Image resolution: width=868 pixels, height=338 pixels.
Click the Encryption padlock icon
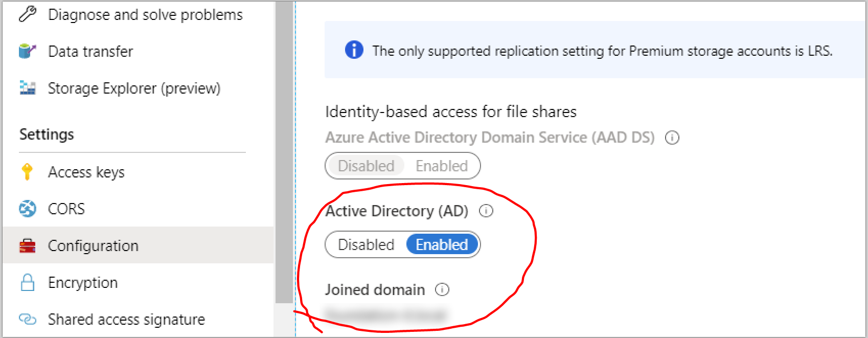[x=27, y=282]
